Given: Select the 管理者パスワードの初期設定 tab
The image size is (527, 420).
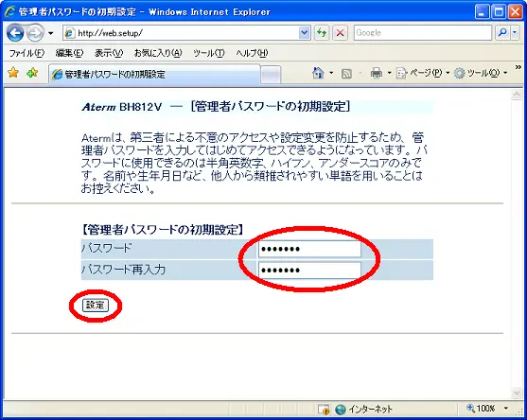Looking at the screenshot, I should pyautogui.click(x=154, y=74).
